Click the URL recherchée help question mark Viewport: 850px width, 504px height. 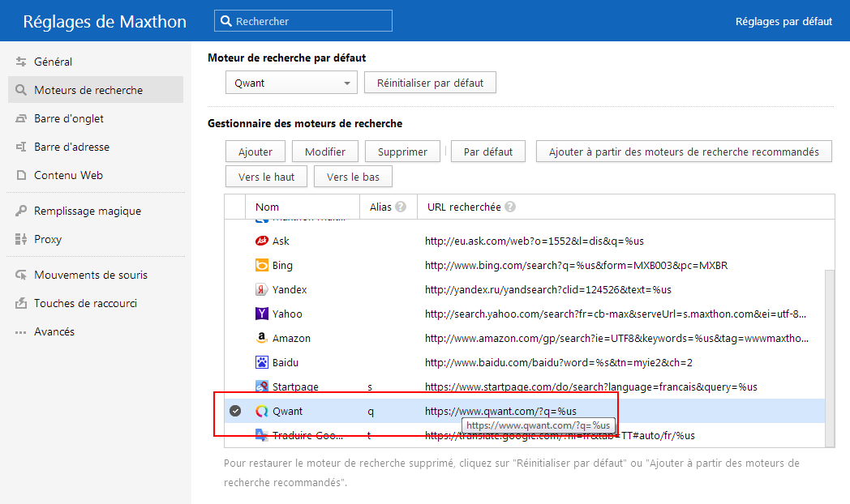[510, 207]
